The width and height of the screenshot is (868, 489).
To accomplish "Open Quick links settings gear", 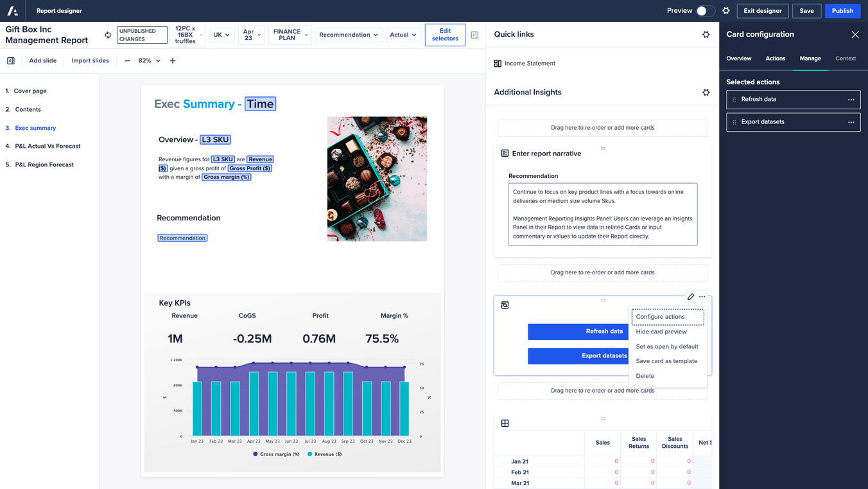I will (706, 35).
